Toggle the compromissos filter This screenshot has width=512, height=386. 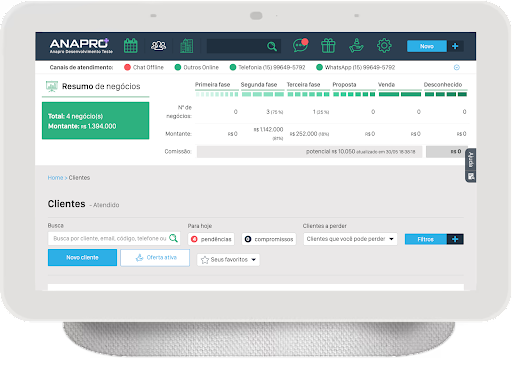click(269, 239)
